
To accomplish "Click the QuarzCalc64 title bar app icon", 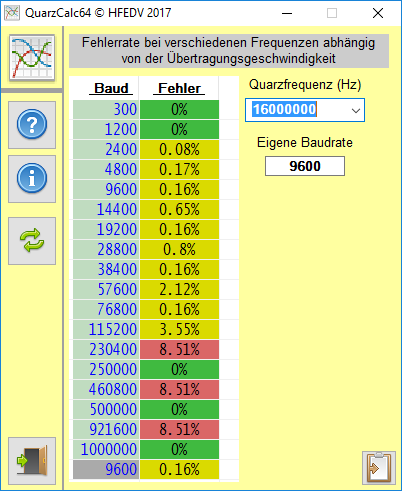I will [x=12, y=13].
